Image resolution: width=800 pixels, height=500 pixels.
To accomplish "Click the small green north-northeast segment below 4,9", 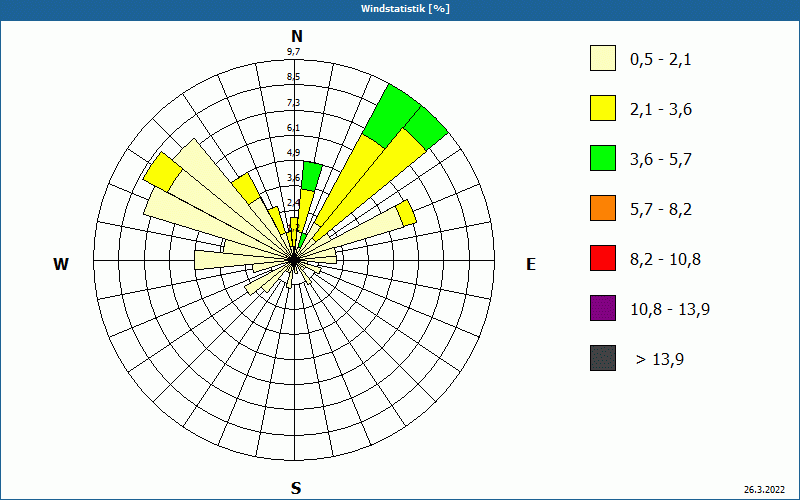I will [311, 176].
